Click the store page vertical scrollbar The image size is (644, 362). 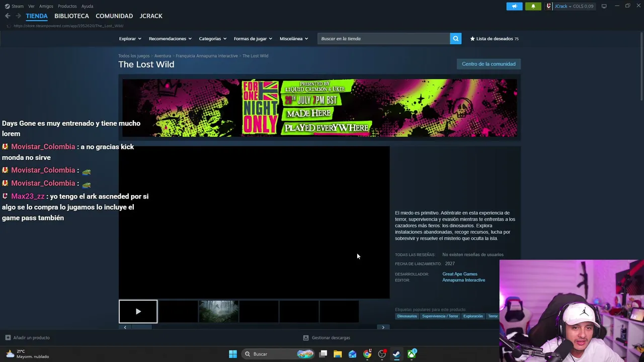point(641,65)
